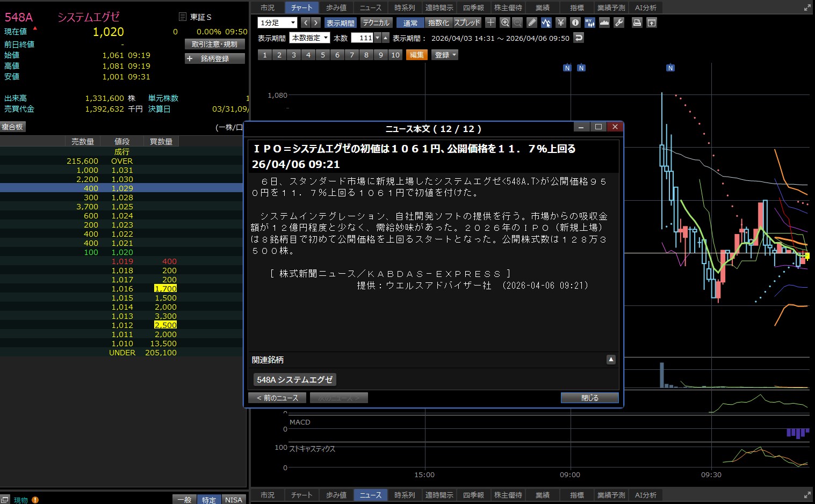
Task: Click the 本数 number input field
Action: (363, 38)
